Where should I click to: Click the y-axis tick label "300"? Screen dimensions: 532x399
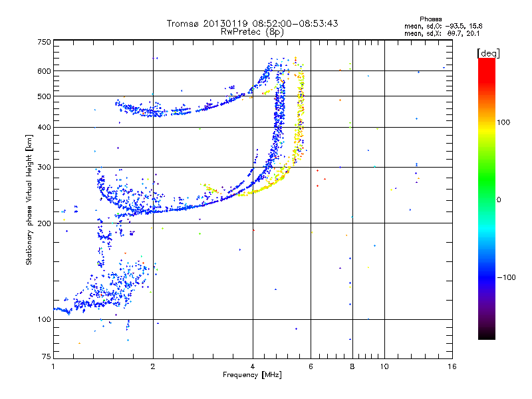coord(44,168)
